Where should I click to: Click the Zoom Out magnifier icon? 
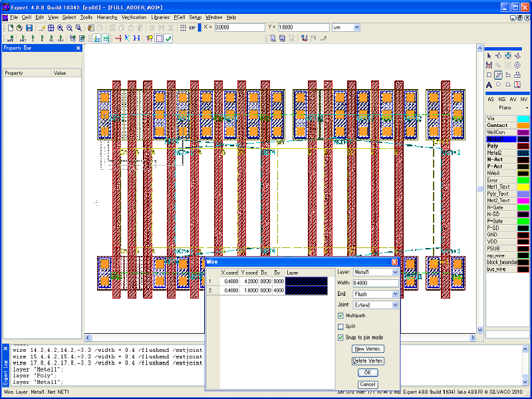69,28
